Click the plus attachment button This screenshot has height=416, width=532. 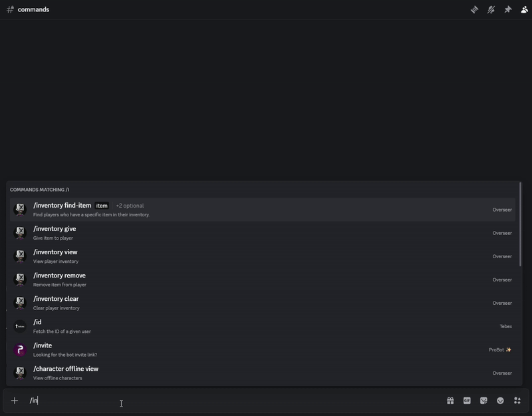click(x=15, y=401)
